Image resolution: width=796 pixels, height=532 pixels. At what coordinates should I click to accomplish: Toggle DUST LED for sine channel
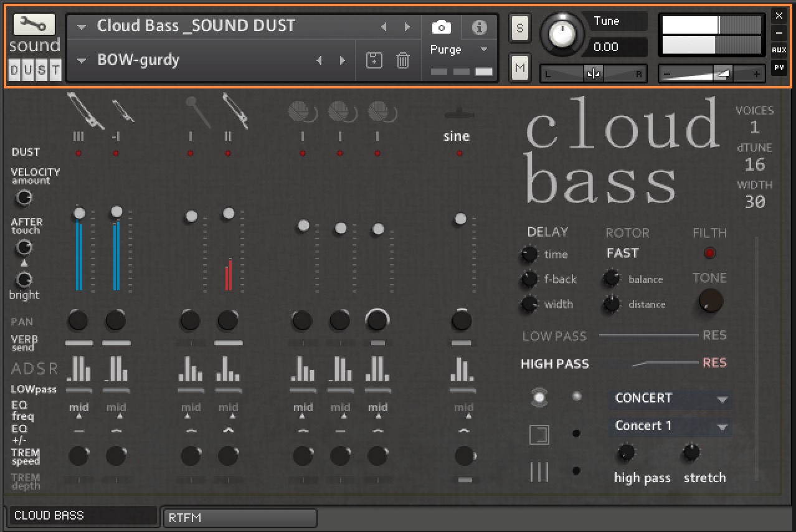tap(460, 153)
